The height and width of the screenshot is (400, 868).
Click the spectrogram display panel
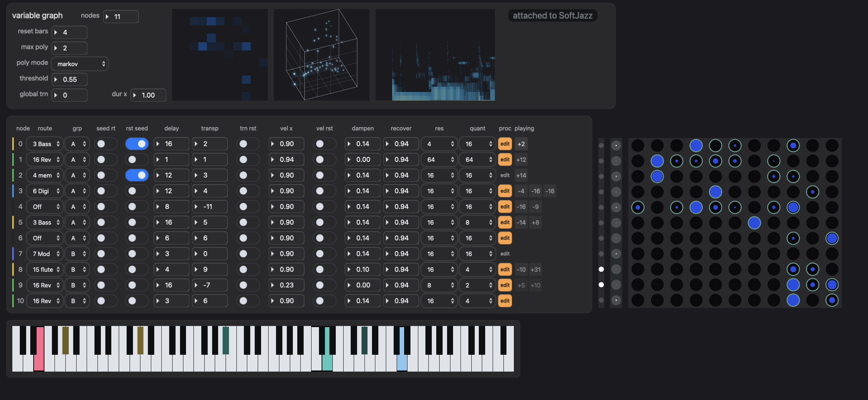435,55
